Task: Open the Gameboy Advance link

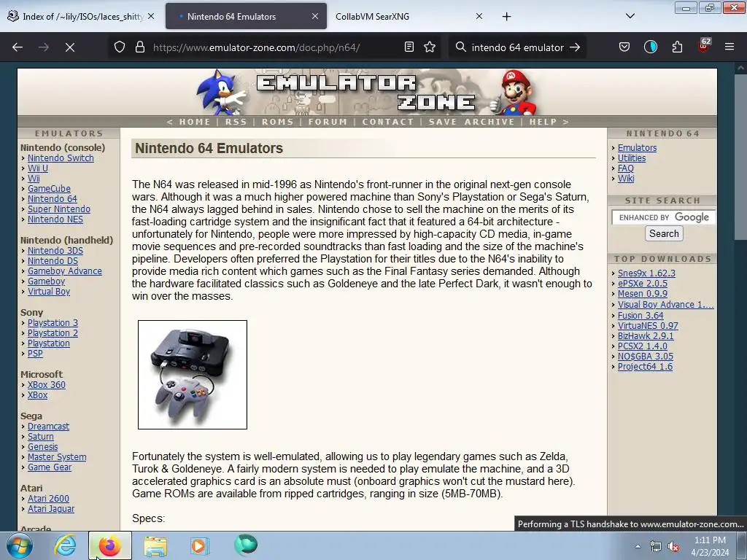Action: click(65, 271)
